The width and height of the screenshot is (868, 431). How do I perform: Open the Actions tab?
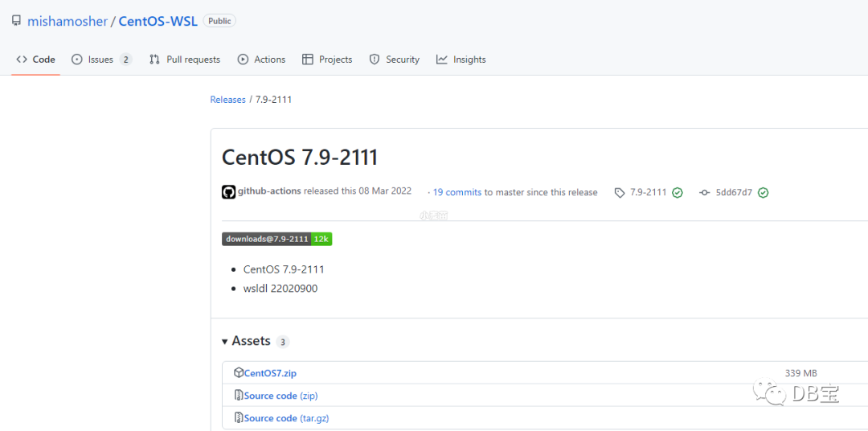(261, 60)
